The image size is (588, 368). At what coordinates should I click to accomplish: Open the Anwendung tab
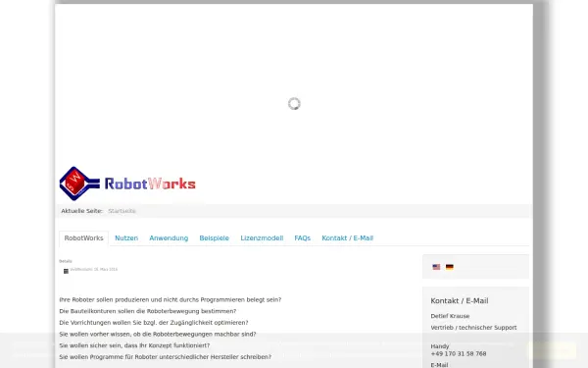169,238
